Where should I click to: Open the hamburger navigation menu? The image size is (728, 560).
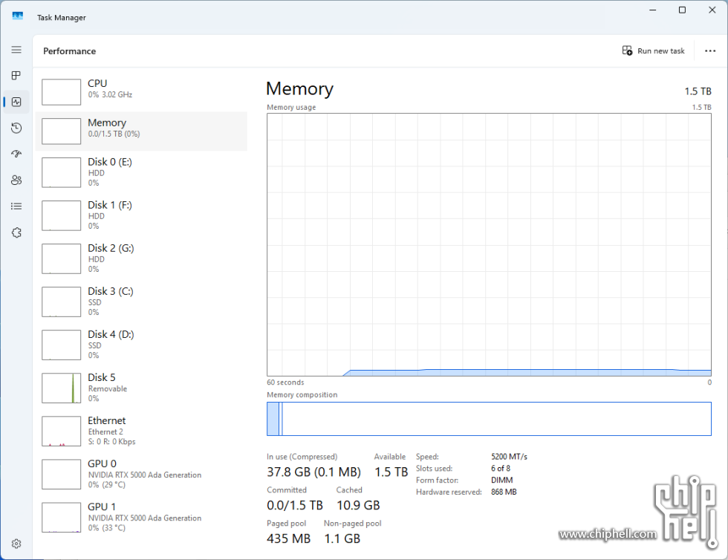[16, 50]
